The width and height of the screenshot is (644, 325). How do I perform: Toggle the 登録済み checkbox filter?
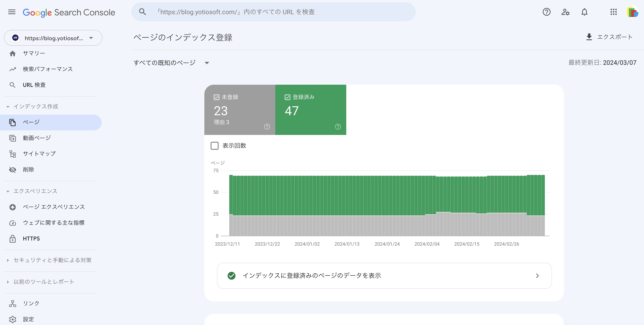287,97
